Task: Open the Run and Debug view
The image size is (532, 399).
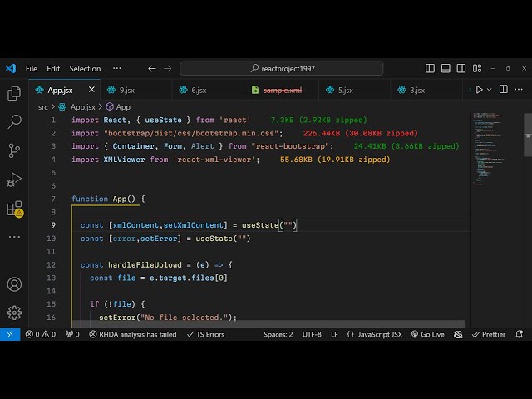Action: 14,179
